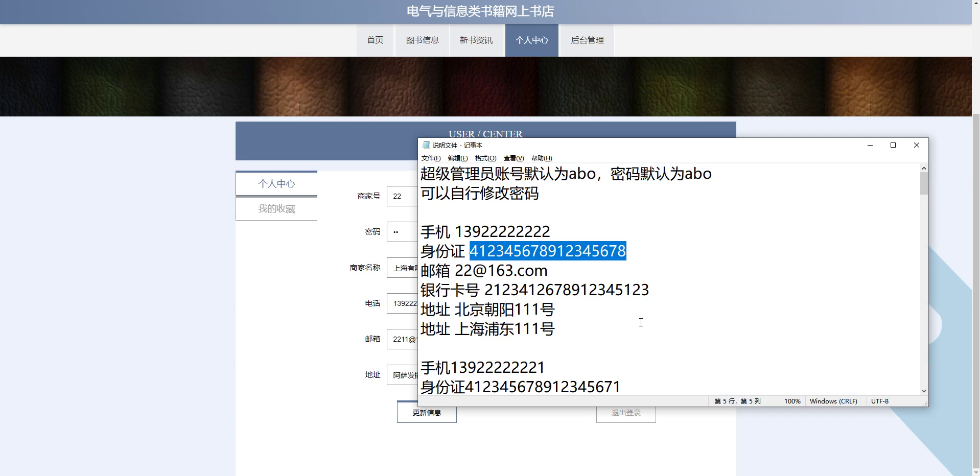Click the 电话 input field
The width and height of the screenshot is (980, 476).
coord(402,303)
